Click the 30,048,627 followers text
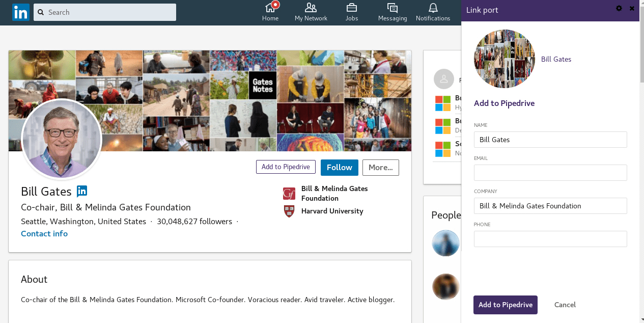The width and height of the screenshot is (644, 323). pos(194,222)
